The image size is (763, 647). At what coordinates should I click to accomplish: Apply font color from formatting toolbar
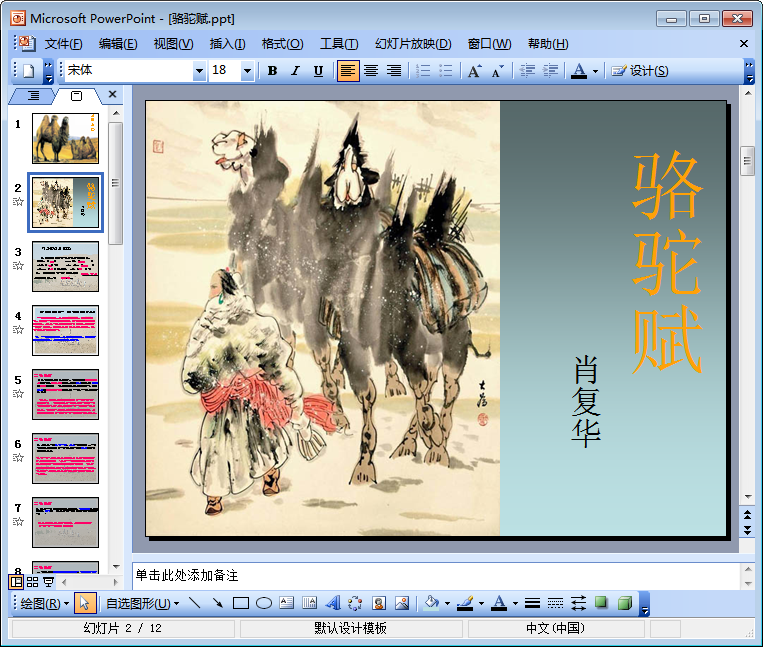click(x=579, y=71)
